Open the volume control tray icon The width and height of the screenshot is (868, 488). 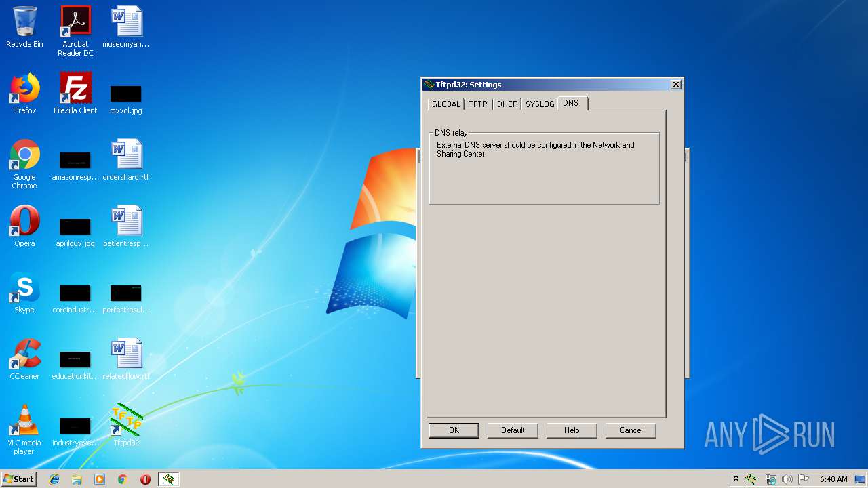tap(787, 479)
